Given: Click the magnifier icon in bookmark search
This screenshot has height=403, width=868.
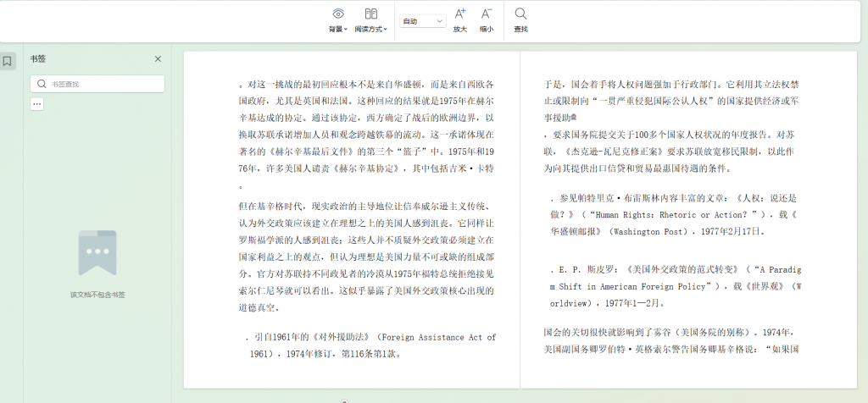Looking at the screenshot, I should pyautogui.click(x=42, y=84).
